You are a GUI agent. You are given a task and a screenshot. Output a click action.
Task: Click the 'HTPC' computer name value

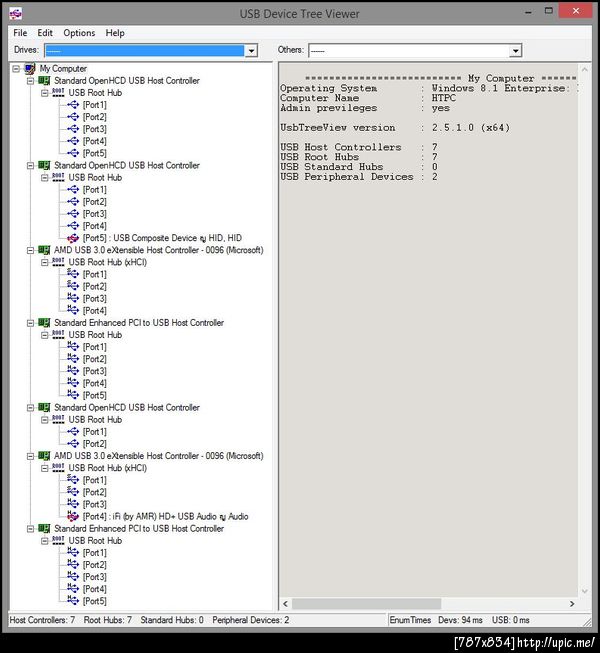coord(444,98)
